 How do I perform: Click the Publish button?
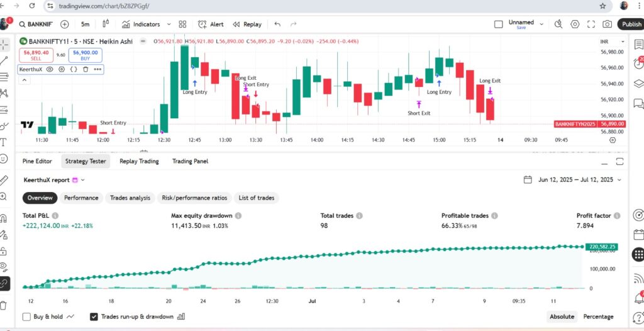click(x=631, y=25)
